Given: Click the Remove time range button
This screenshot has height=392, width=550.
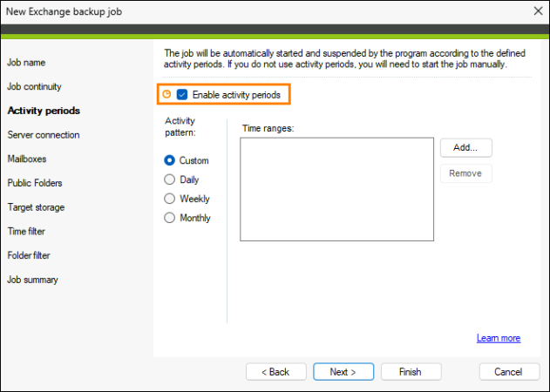Looking at the screenshot, I should click(465, 173).
